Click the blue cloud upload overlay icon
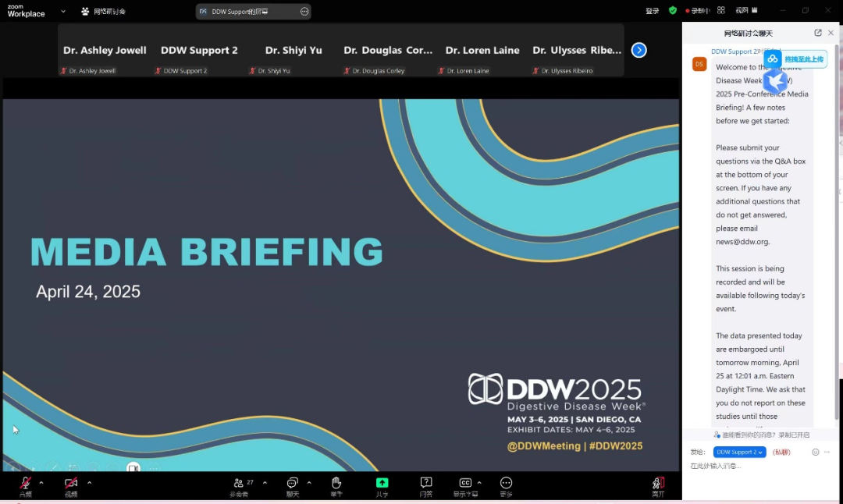 coord(773,59)
